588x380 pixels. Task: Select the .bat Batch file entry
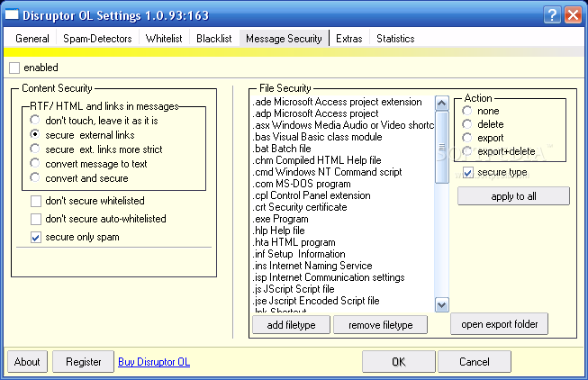(343, 149)
